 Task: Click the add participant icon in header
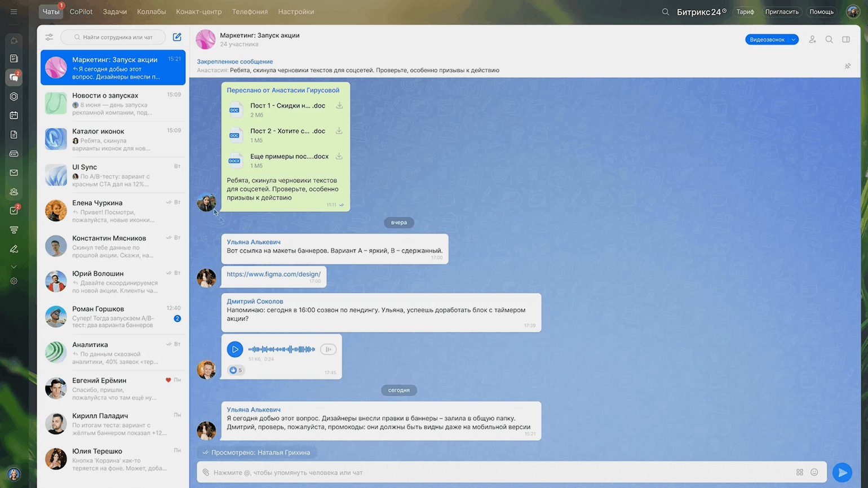coord(812,39)
